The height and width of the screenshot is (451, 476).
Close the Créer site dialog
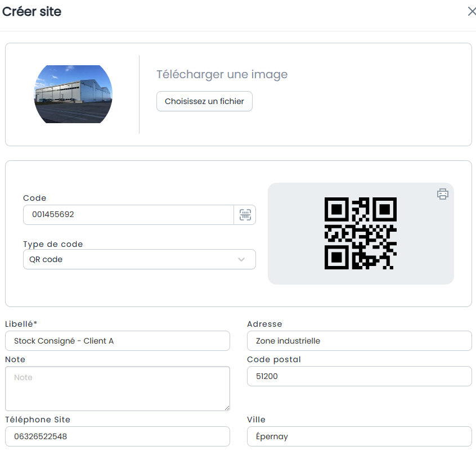[471, 12]
